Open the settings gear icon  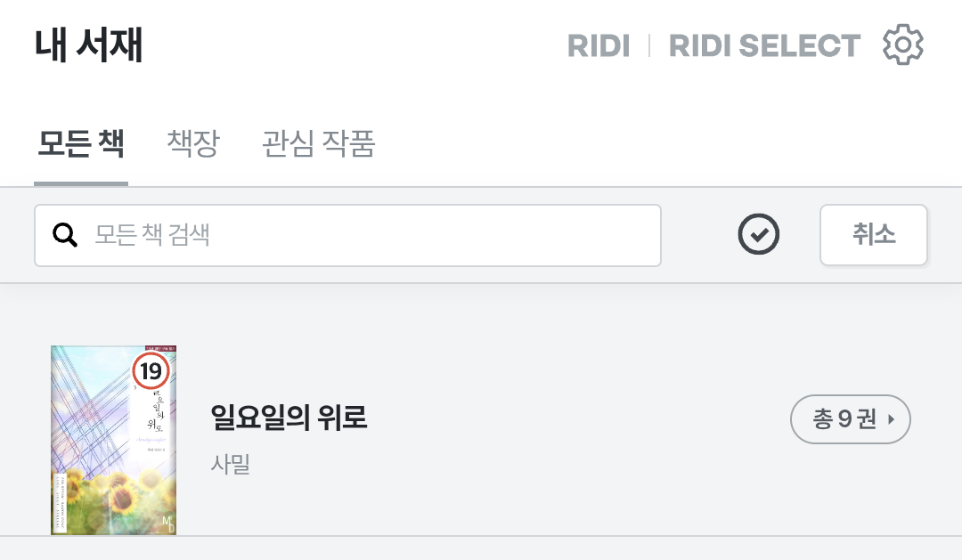coord(902,45)
